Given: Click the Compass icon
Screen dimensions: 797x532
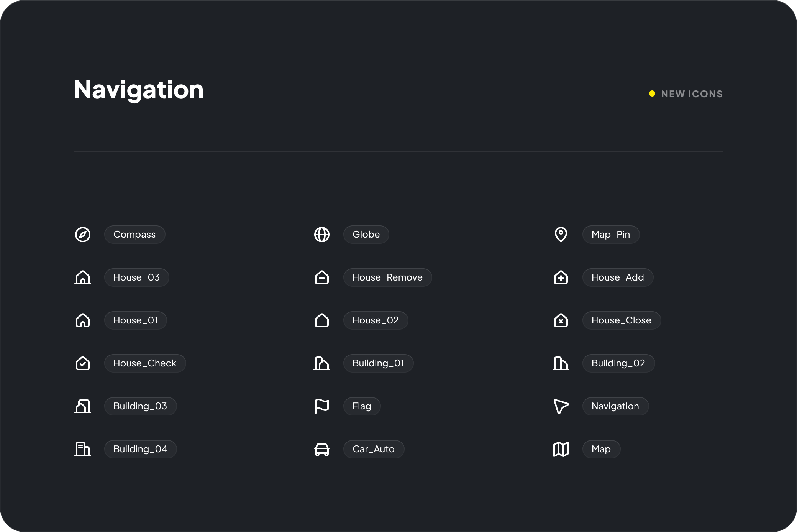Looking at the screenshot, I should 83,235.
